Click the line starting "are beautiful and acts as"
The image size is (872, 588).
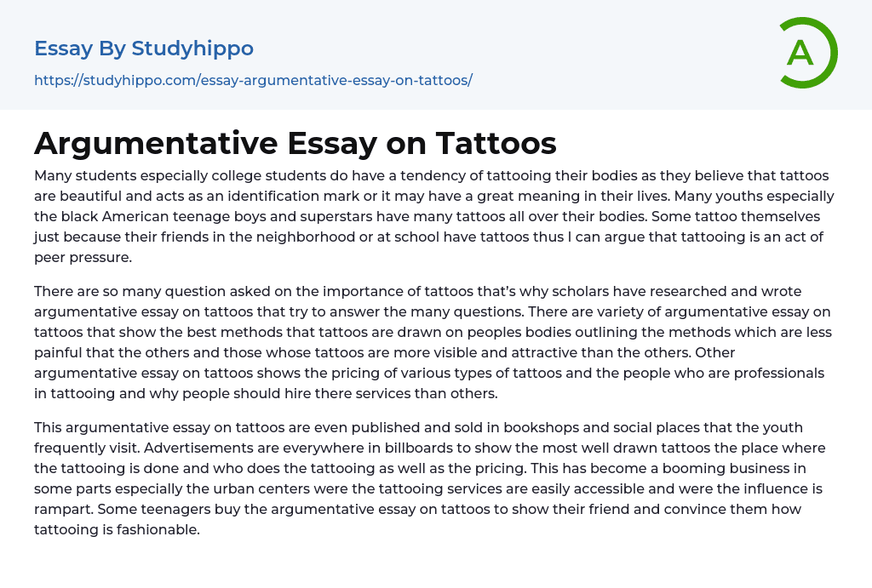pyautogui.click(x=432, y=197)
